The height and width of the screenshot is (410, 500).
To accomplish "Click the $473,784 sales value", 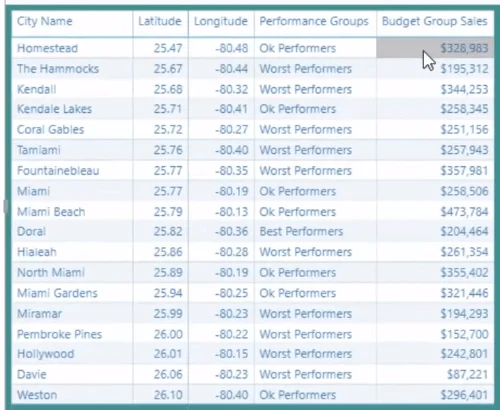I will coord(464,212).
